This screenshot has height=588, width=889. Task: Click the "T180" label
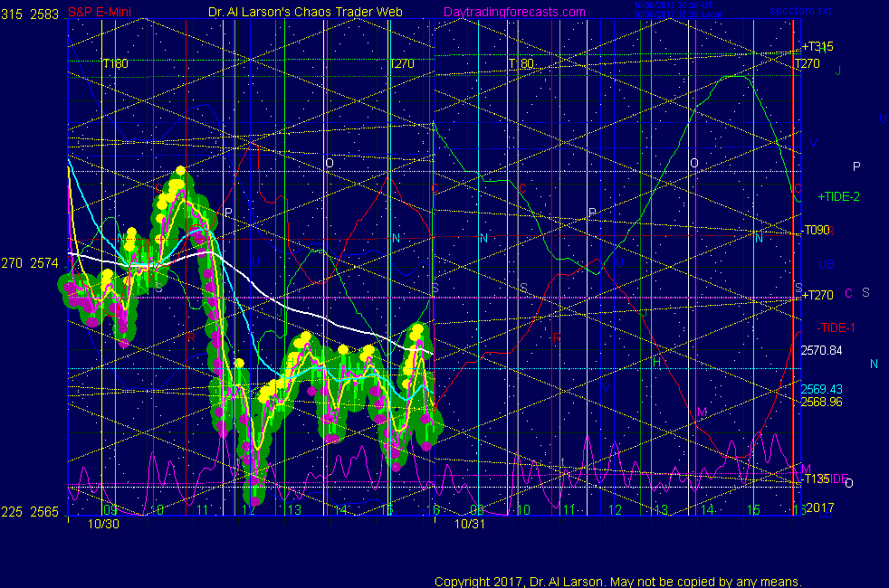tap(116, 63)
